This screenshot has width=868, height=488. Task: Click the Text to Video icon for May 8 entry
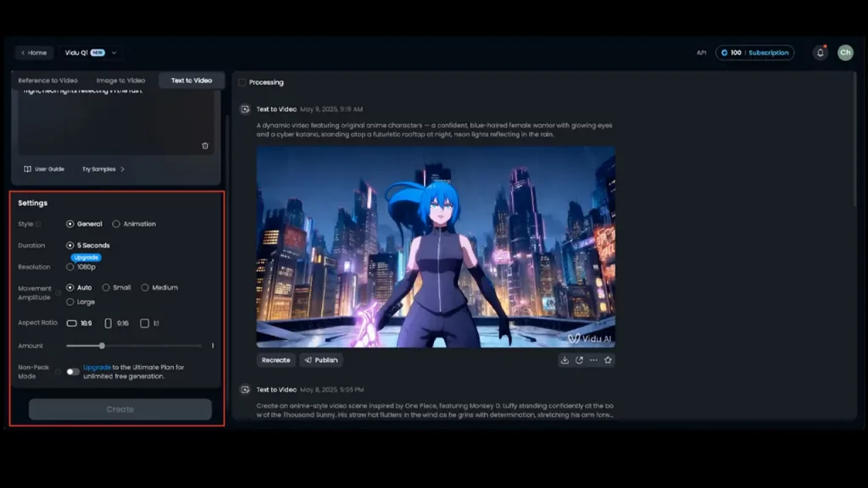245,390
